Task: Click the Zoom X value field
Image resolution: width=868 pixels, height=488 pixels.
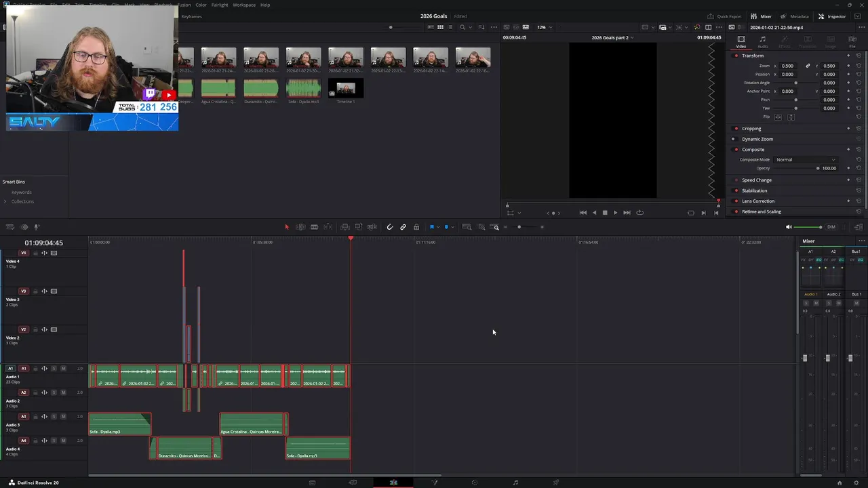Action: (x=787, y=66)
